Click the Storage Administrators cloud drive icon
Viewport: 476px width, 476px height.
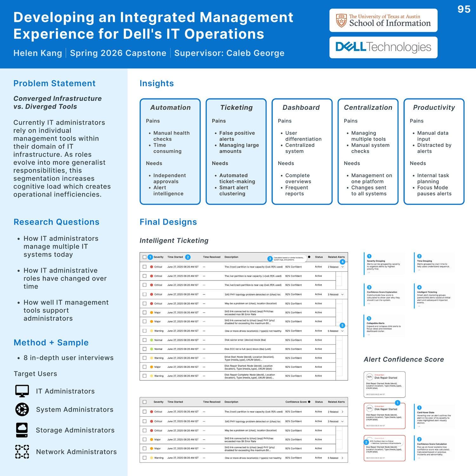click(22, 430)
